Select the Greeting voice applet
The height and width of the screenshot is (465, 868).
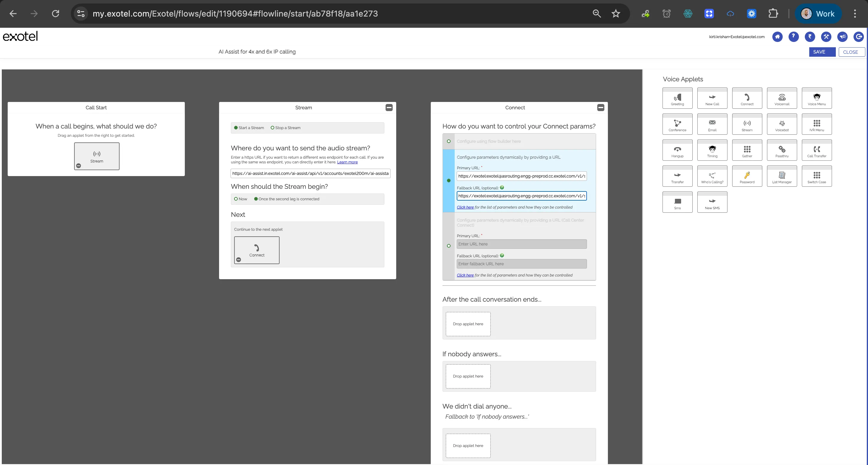click(677, 98)
